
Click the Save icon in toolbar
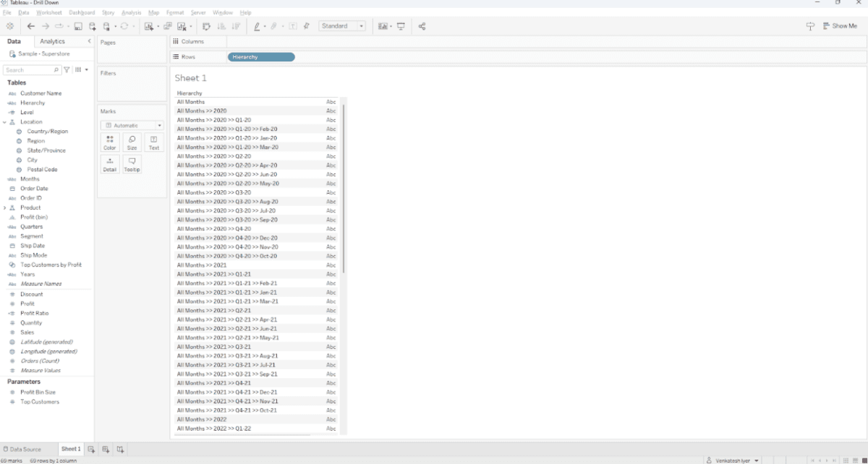click(x=78, y=26)
